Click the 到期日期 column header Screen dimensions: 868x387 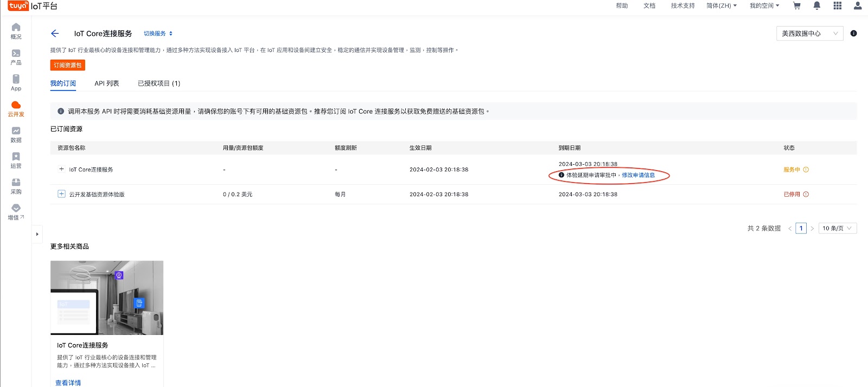point(570,148)
